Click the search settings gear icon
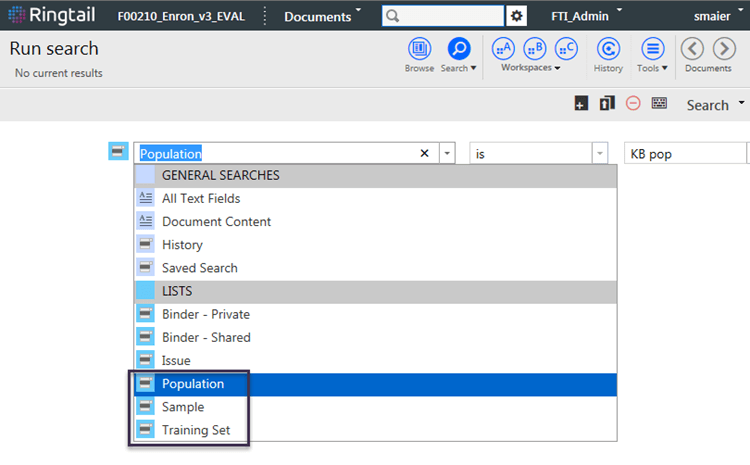This screenshot has height=465, width=750. 517,16
